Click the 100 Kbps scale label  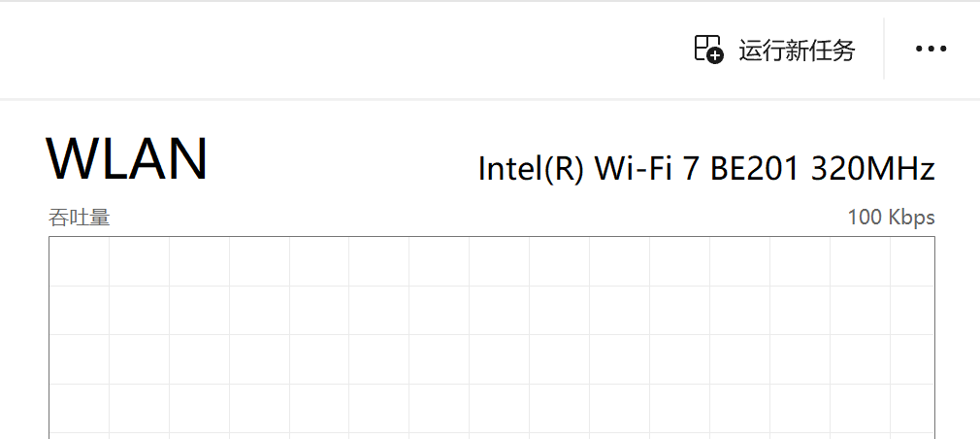click(x=892, y=218)
